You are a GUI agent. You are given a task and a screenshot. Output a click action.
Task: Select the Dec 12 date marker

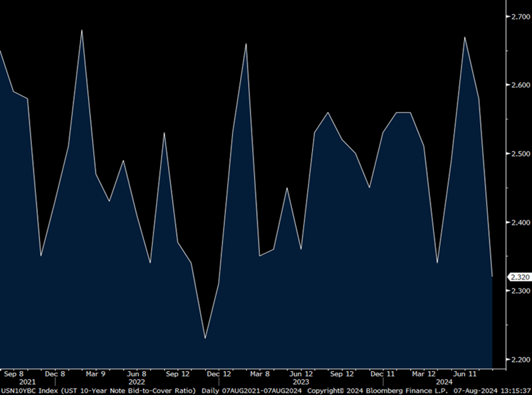click(219, 374)
